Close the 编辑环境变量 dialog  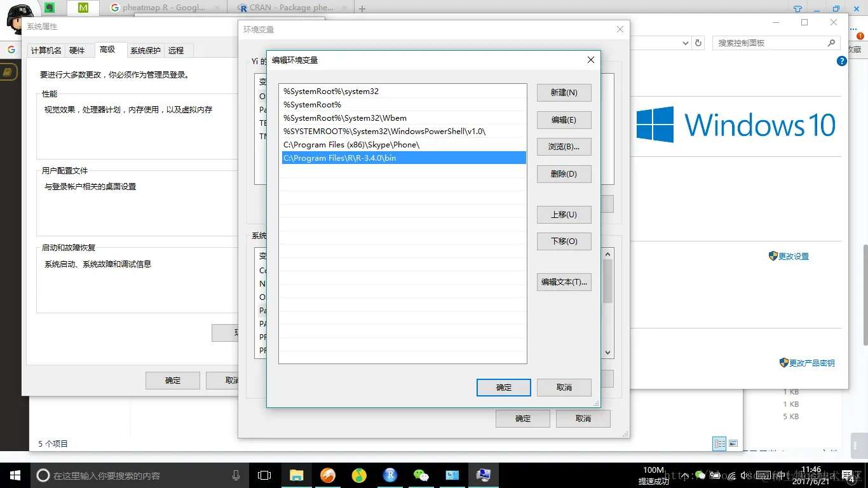[591, 60]
